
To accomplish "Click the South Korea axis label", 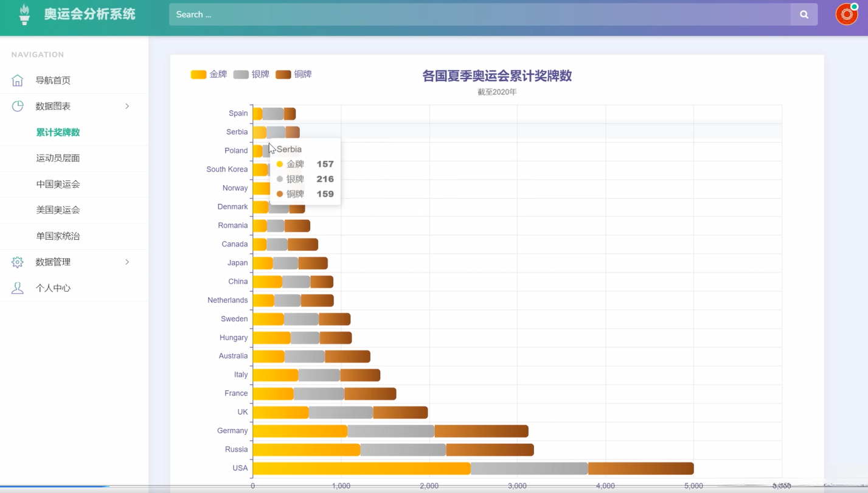I will 227,169.
